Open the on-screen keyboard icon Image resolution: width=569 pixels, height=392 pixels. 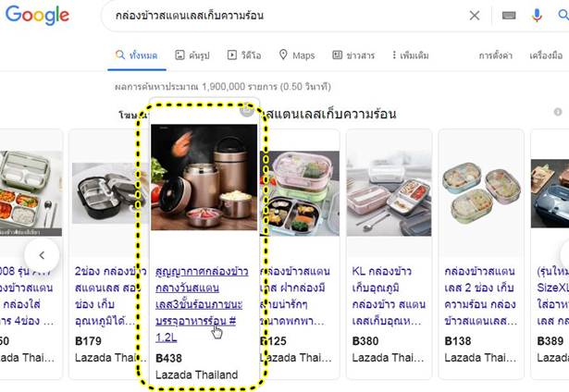509,16
